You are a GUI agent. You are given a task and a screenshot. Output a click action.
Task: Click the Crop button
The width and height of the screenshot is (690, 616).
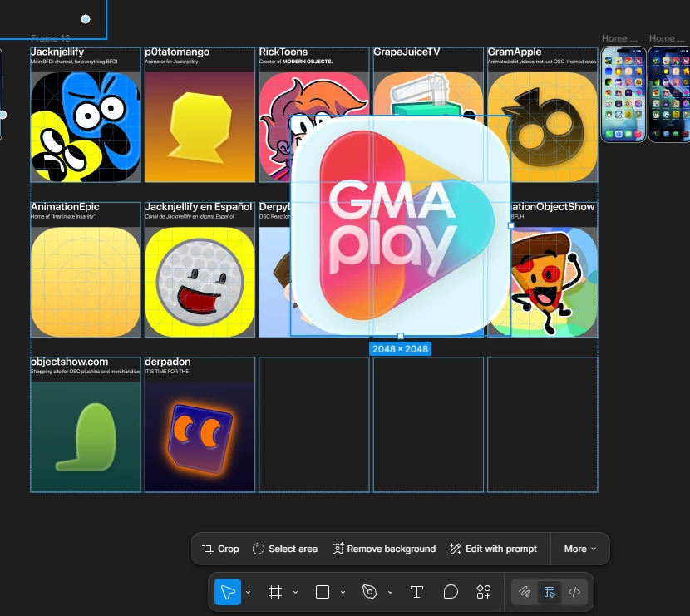(x=220, y=549)
